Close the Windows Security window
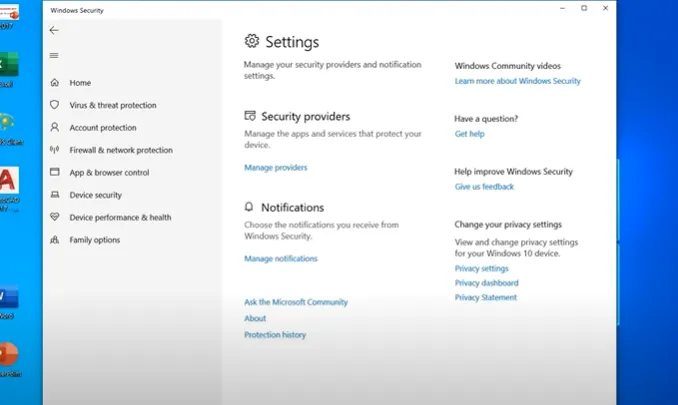This screenshot has height=405, width=678. (x=605, y=8)
